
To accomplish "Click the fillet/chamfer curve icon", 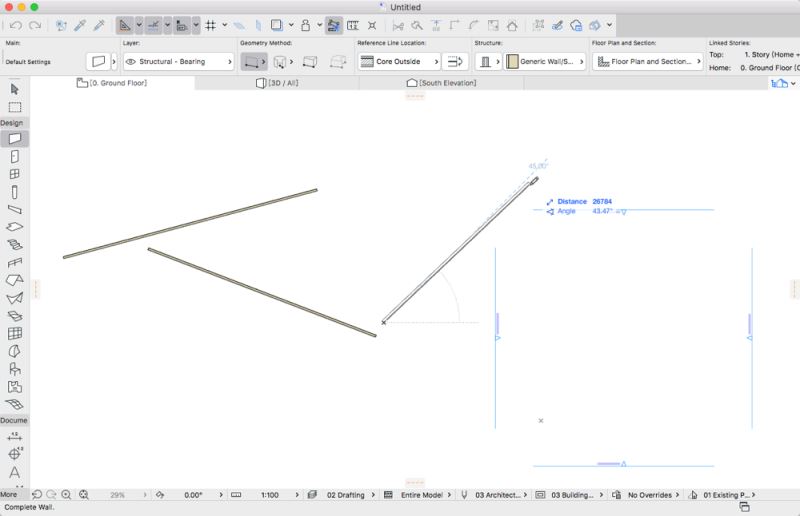I will tap(473, 25).
